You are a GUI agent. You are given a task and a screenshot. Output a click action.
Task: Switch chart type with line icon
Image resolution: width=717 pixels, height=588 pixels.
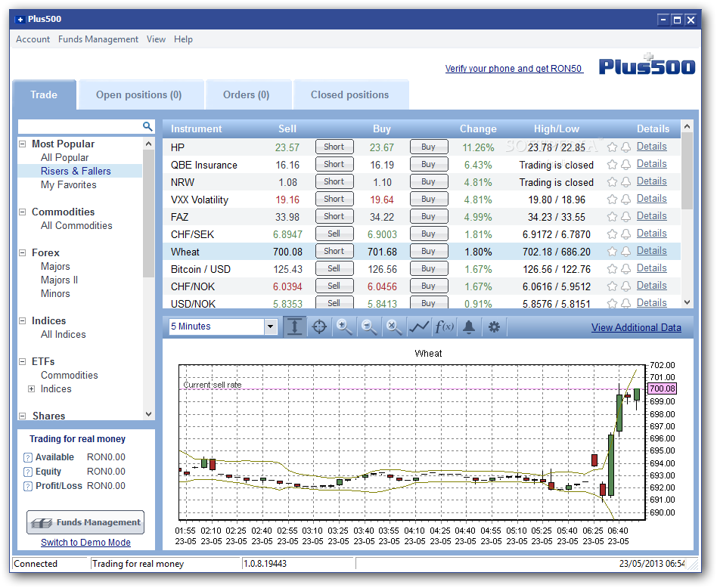(419, 326)
